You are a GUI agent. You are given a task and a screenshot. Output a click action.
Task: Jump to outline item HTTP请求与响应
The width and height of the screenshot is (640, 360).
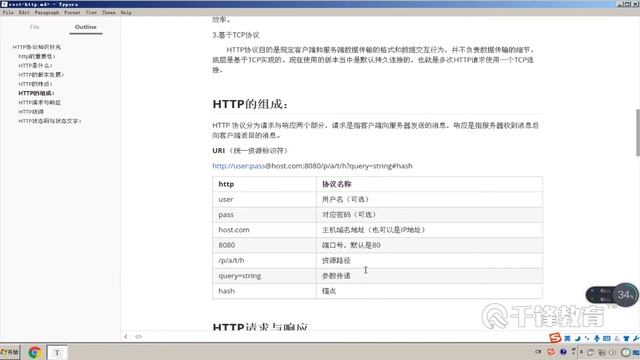(x=39, y=102)
